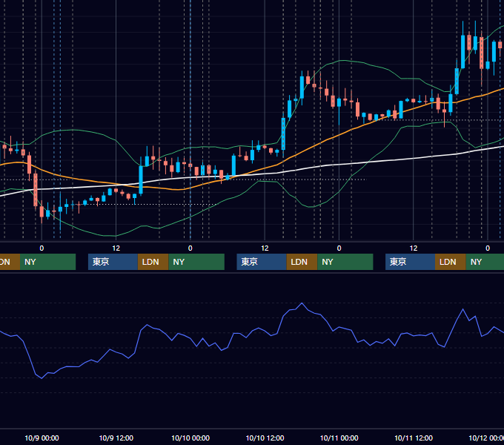The height and width of the screenshot is (445, 504).
Task: Click the '10/11 12:00' date label
Action: tap(414, 438)
